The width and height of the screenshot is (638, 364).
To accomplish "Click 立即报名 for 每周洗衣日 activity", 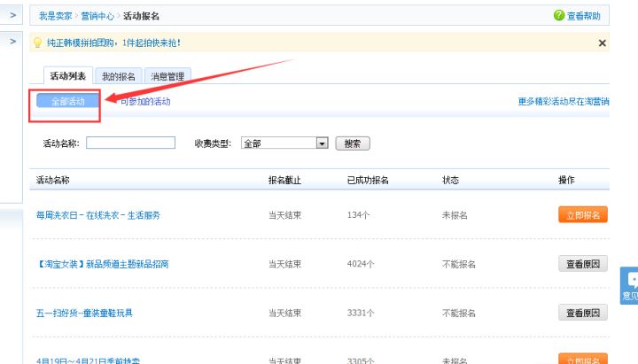I will 582,214.
